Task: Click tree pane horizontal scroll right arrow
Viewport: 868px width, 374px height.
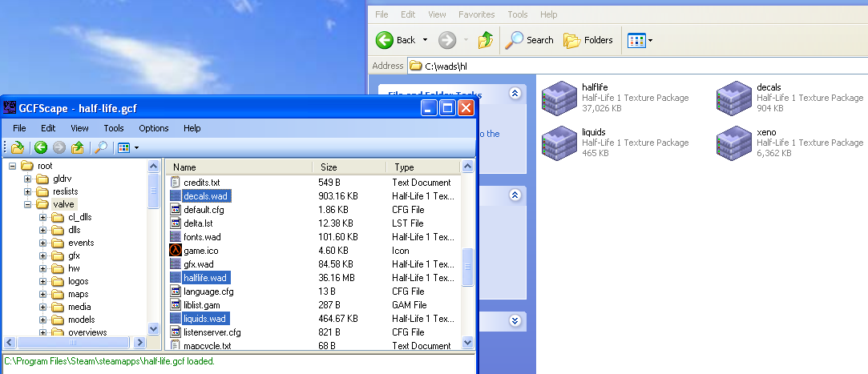Action: pos(140,343)
